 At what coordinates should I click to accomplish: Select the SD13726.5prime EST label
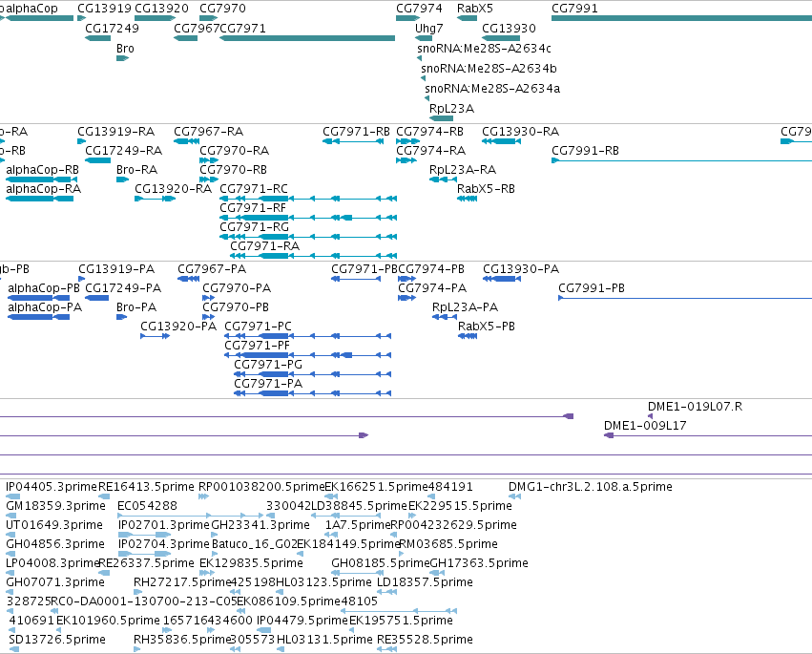[x=57, y=640]
